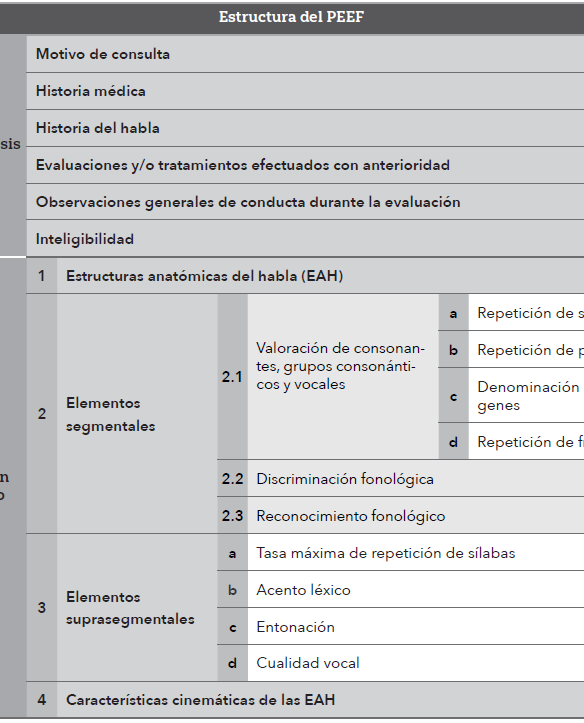Click the 'Historia médica' row
The width and height of the screenshot is (584, 723).
(x=305, y=91)
